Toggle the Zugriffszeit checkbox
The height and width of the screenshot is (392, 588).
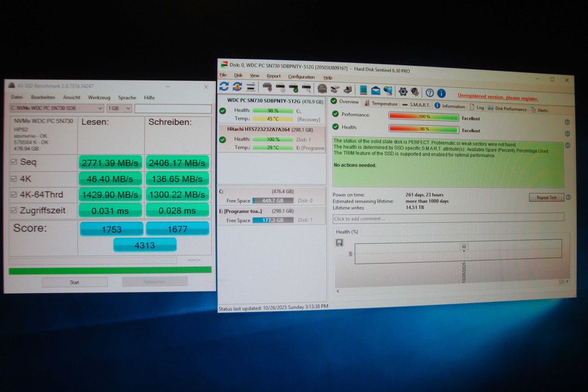[x=14, y=210]
